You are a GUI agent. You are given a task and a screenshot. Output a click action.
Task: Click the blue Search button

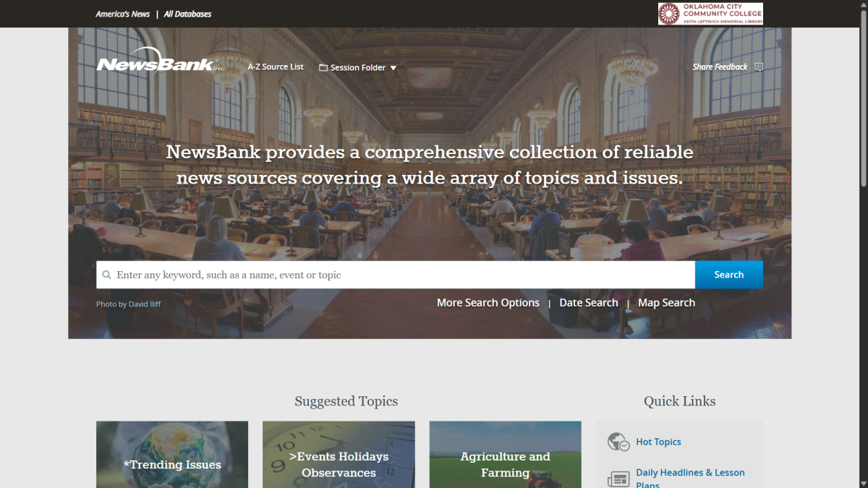click(729, 275)
